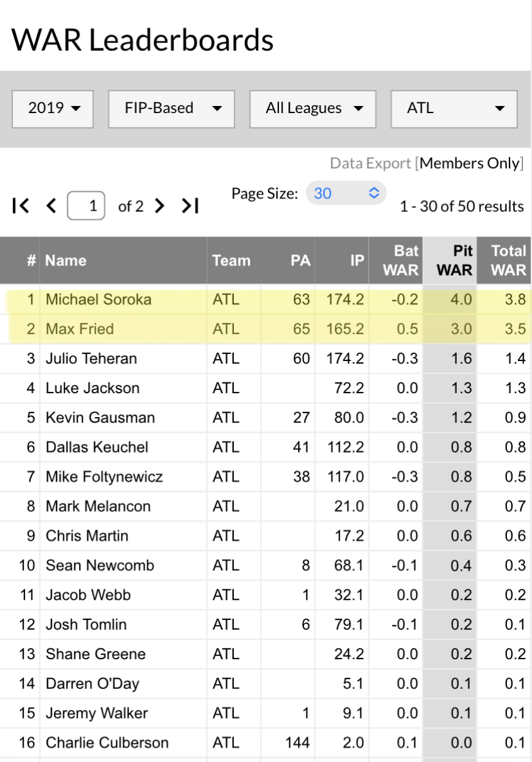Sort table by Total WAR column

[x=508, y=260]
